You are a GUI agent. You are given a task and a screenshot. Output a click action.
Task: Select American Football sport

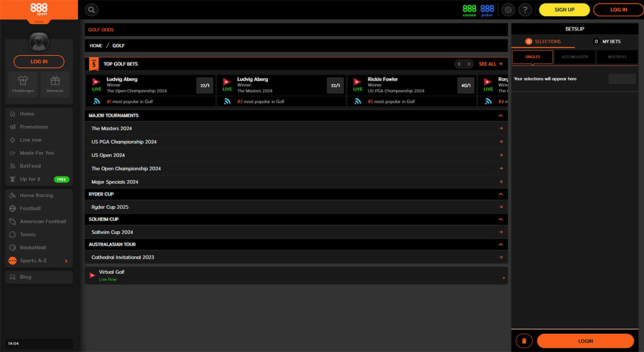(x=39, y=222)
